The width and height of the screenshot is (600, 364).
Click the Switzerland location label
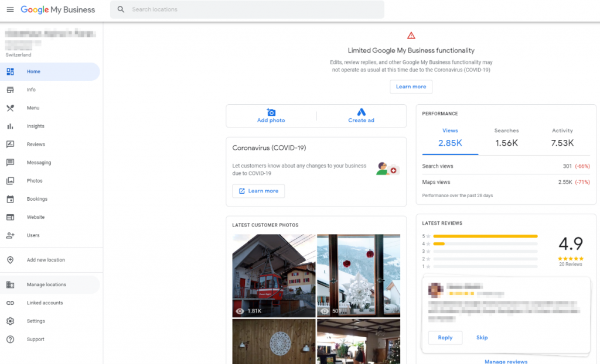(x=18, y=55)
